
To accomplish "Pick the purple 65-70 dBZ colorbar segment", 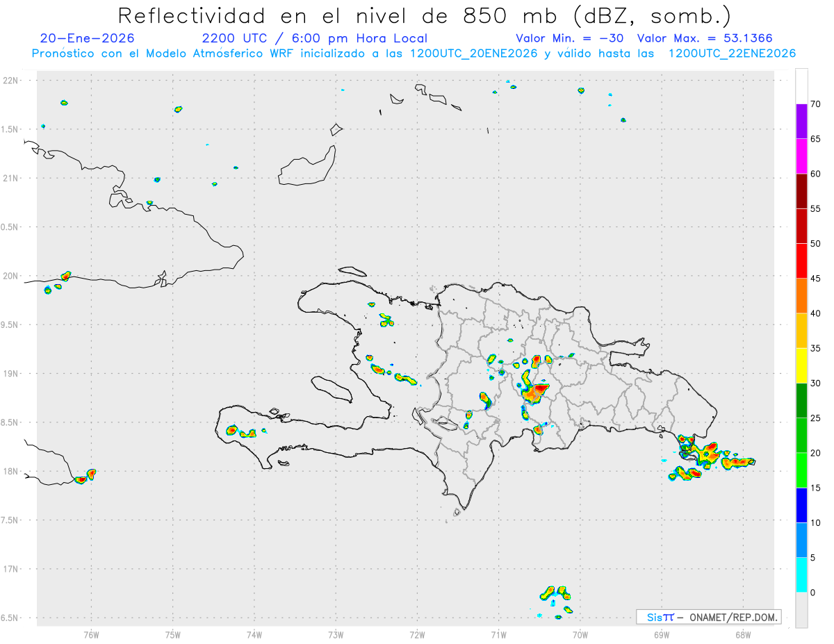I will point(801,121).
